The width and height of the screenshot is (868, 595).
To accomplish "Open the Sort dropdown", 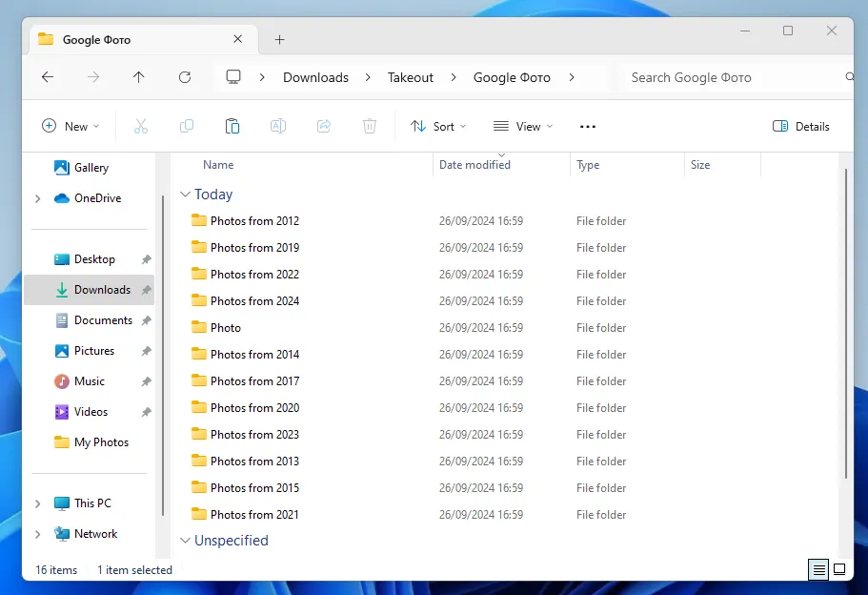I will 437,125.
